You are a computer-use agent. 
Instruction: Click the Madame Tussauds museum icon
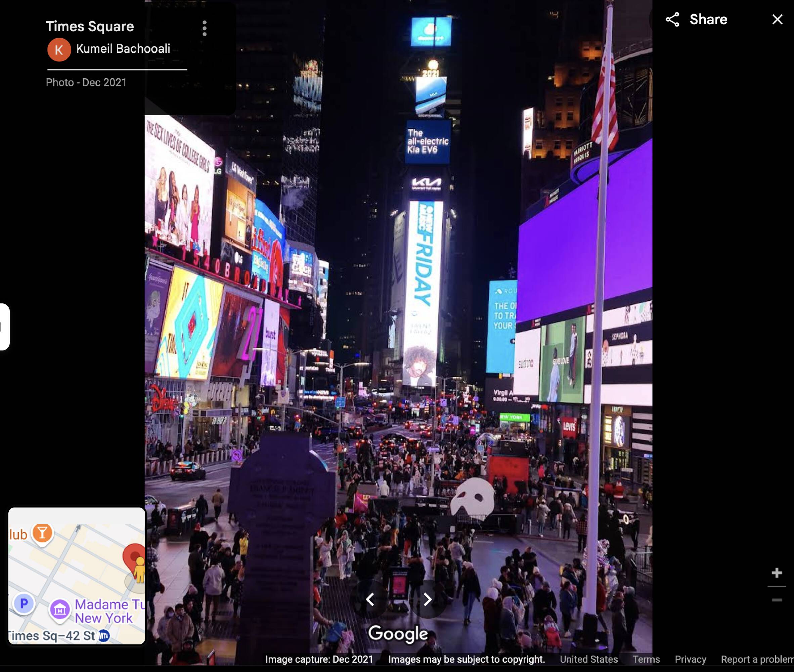(60, 610)
